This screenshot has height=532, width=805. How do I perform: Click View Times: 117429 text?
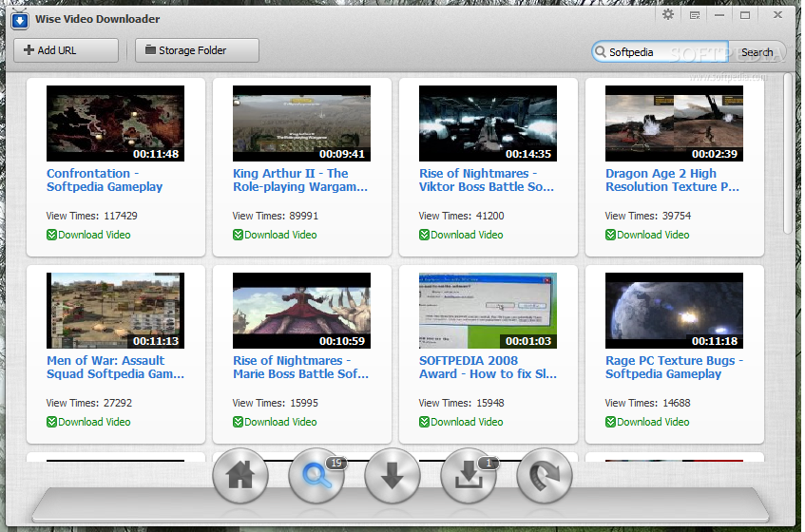(x=92, y=216)
